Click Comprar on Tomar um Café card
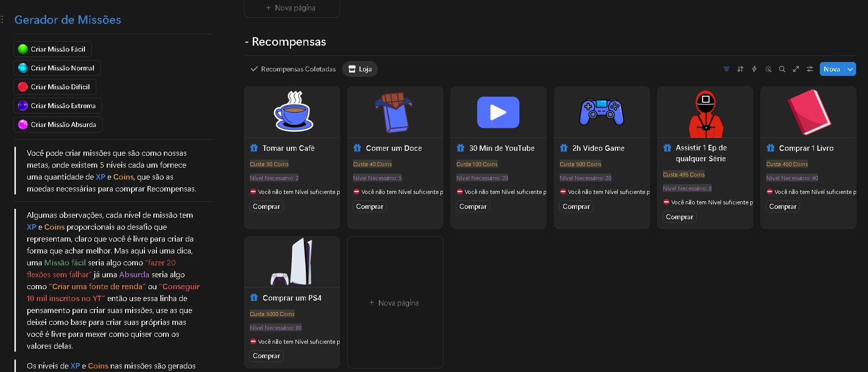The image size is (868, 372). coord(266,206)
